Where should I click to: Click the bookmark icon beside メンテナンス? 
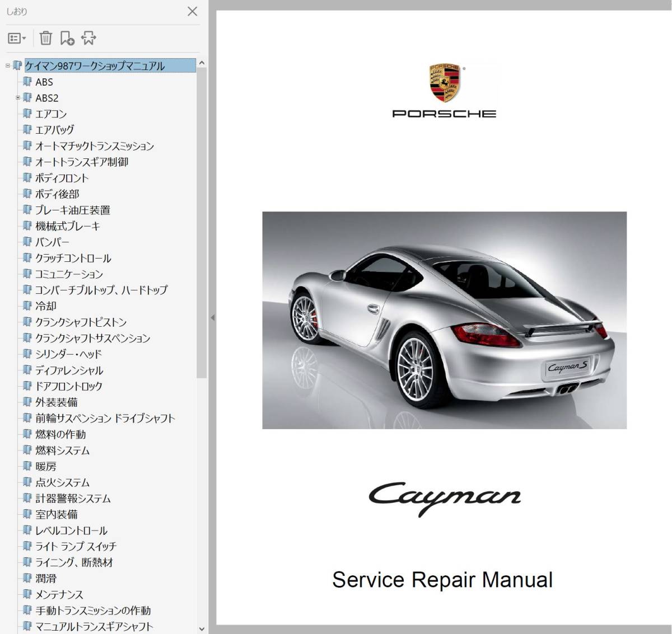click(x=27, y=594)
